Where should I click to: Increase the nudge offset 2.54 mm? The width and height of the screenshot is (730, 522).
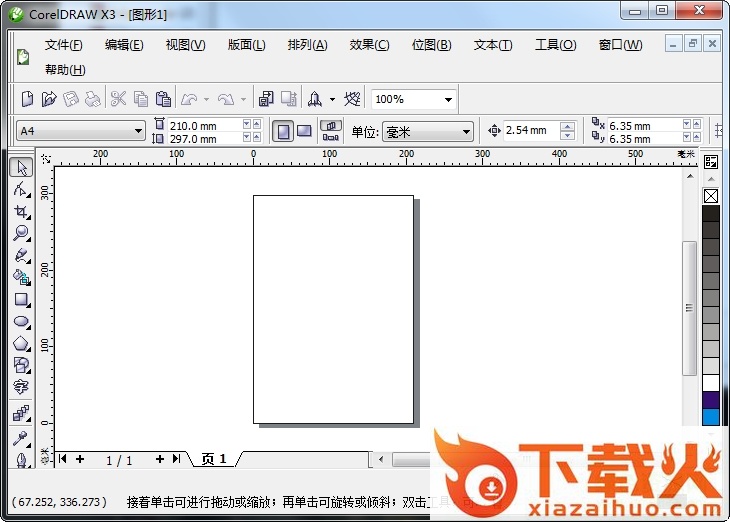tap(567, 126)
